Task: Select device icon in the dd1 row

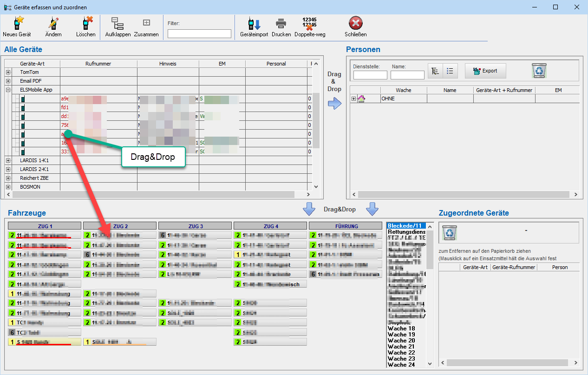Action: pyautogui.click(x=23, y=116)
